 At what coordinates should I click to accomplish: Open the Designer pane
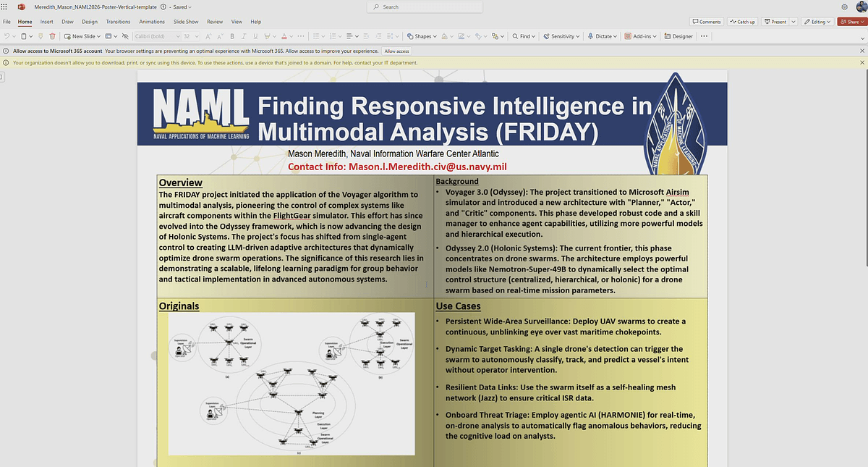tap(678, 35)
